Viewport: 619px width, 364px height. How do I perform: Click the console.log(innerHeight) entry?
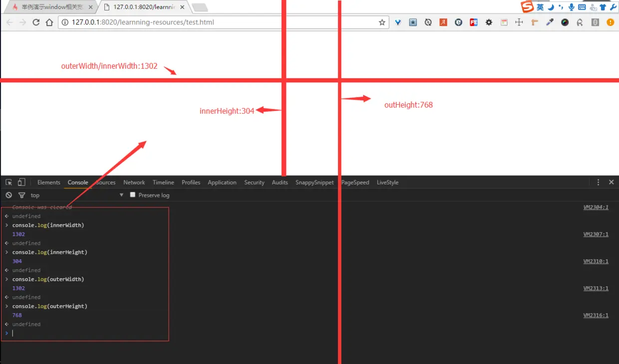click(50, 252)
